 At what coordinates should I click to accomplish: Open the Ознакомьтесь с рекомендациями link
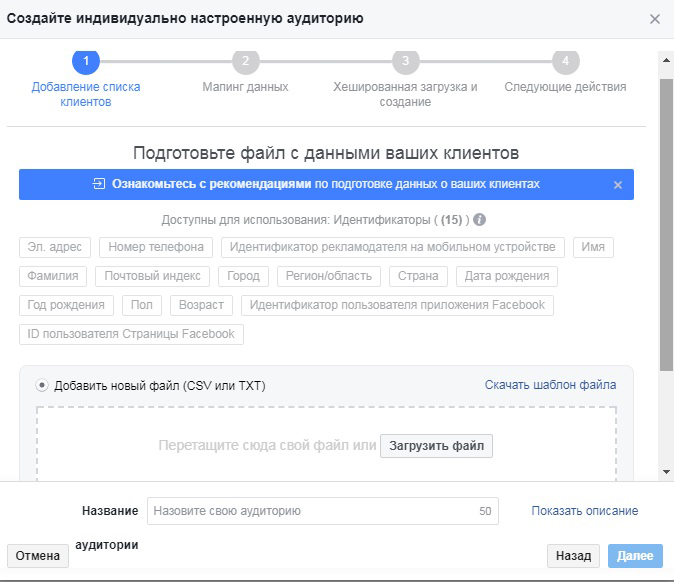[211, 184]
